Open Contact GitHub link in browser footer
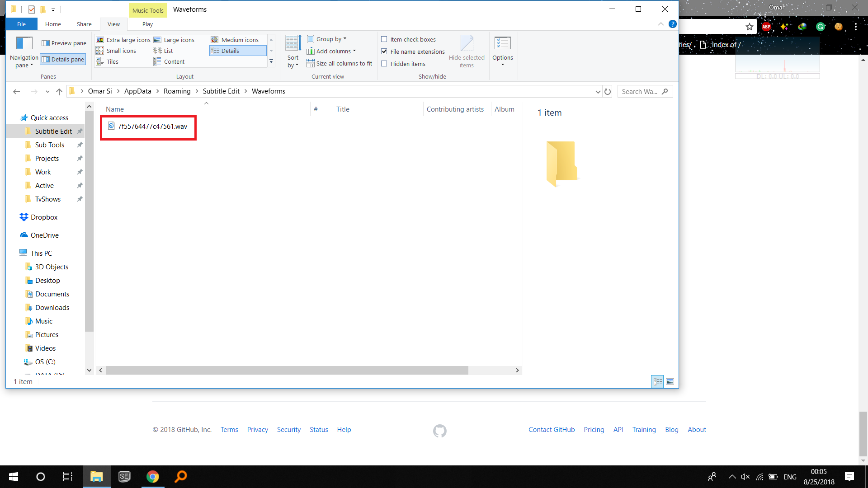Screen dimensions: 868x488 tap(552, 430)
